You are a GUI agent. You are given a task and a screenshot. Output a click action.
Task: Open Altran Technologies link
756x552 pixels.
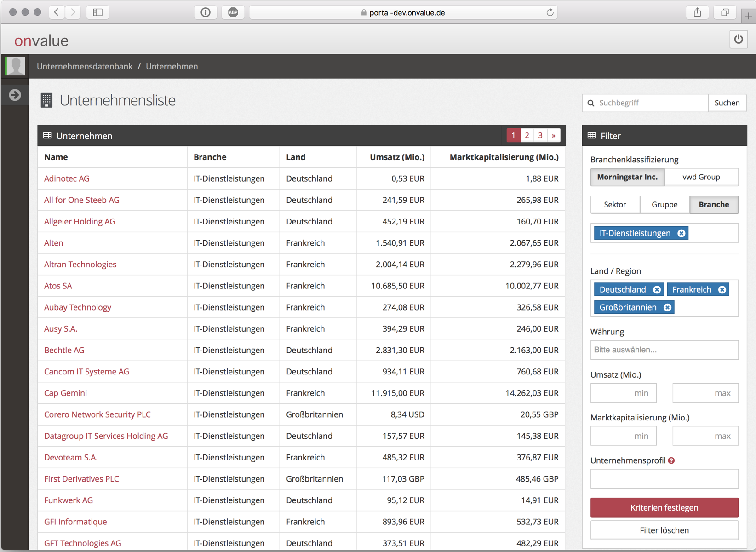80,264
